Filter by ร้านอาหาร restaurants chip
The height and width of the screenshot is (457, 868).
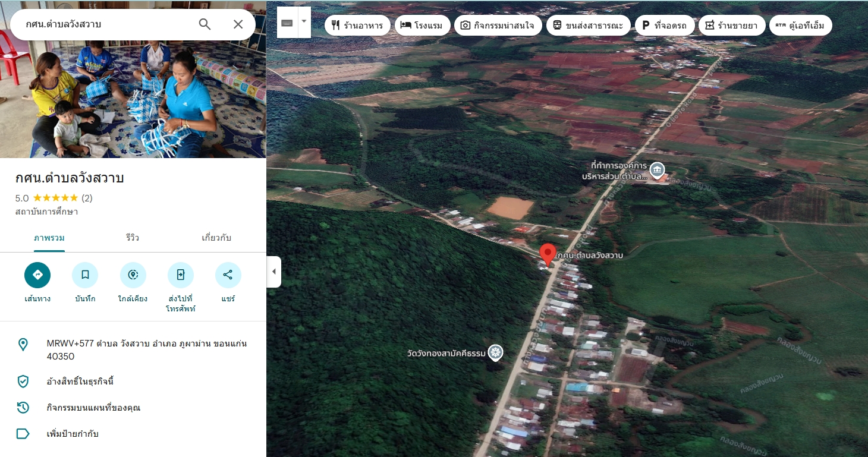pos(357,26)
